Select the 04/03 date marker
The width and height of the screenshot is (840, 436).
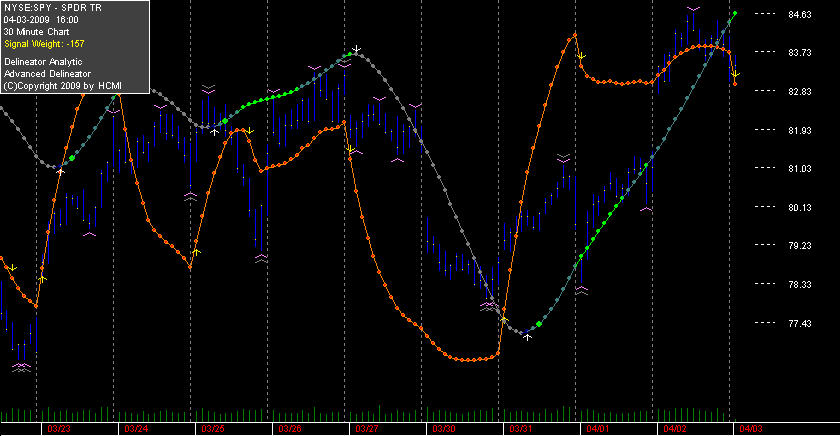pos(751,429)
